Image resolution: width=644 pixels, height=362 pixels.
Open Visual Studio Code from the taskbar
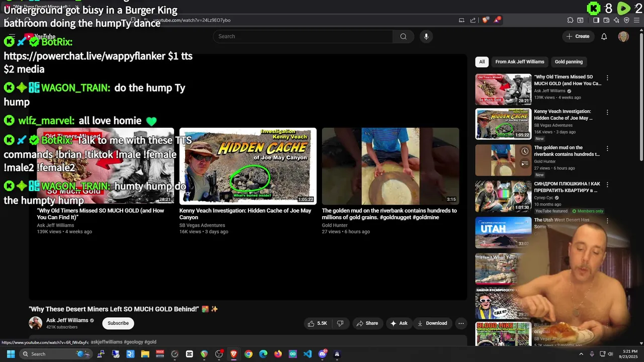[x=307, y=354]
